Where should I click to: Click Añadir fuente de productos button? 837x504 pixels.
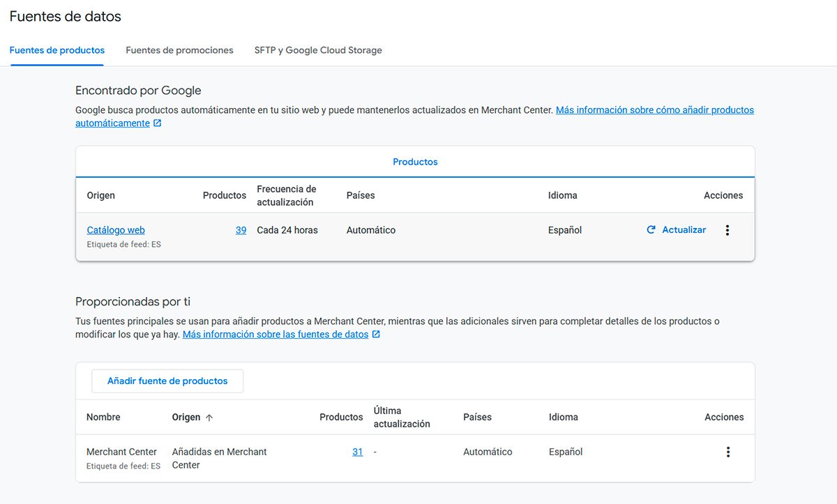(167, 381)
